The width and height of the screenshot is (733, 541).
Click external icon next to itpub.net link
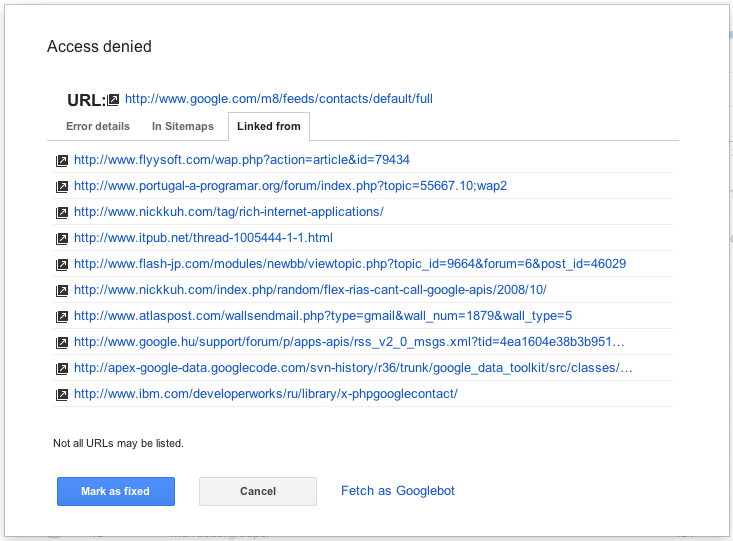point(62,238)
